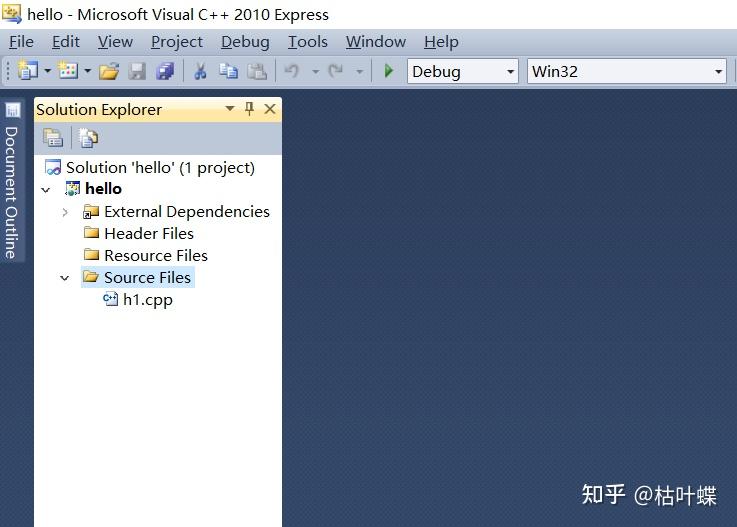Open the File menu
This screenshot has width=737, height=527.
[x=22, y=42]
